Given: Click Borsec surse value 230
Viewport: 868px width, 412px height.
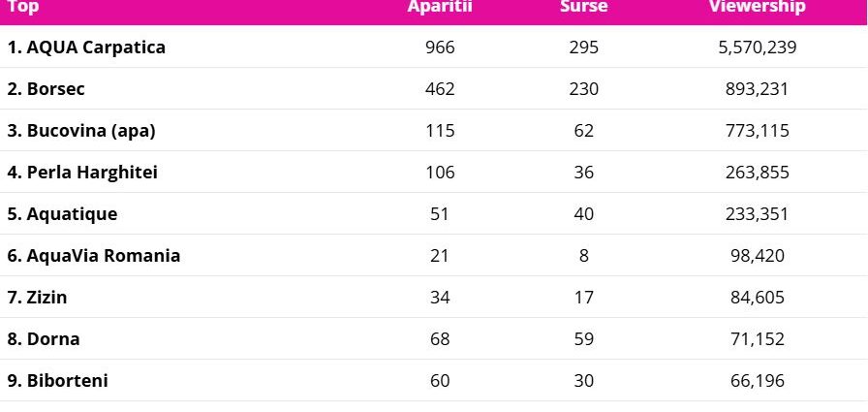Looking at the screenshot, I should point(583,89).
